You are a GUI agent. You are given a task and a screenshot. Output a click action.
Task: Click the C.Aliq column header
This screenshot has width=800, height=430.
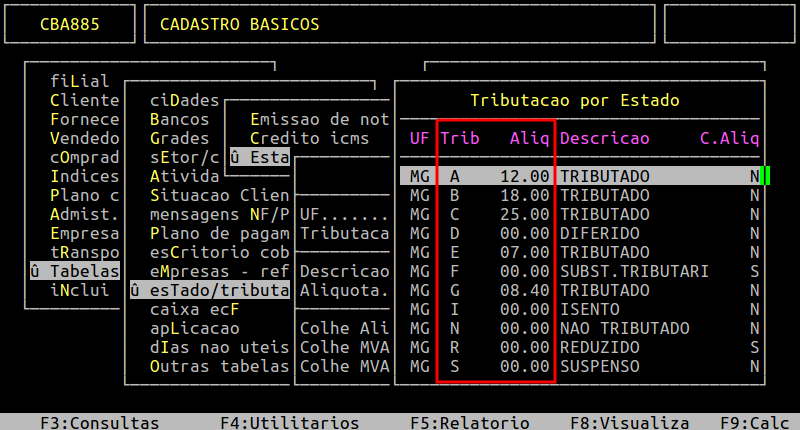tap(730, 138)
